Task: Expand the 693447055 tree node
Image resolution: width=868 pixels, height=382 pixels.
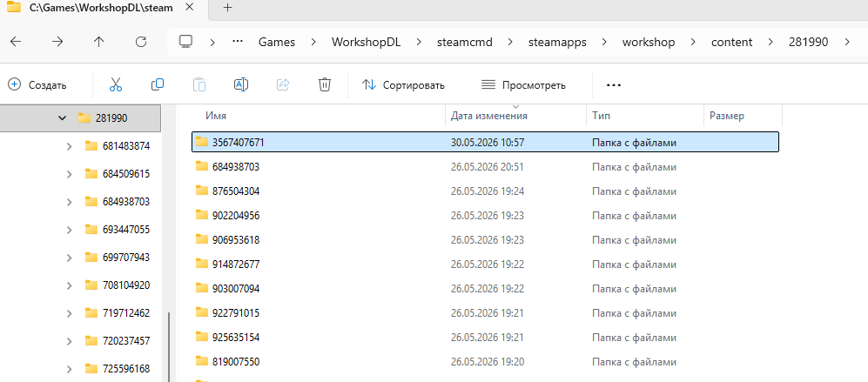Action: point(69,230)
